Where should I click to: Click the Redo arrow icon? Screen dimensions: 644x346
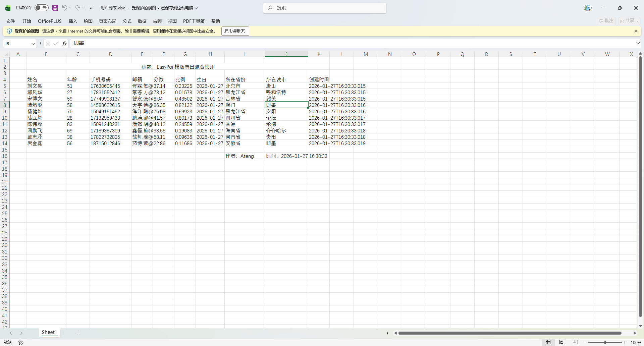77,8
